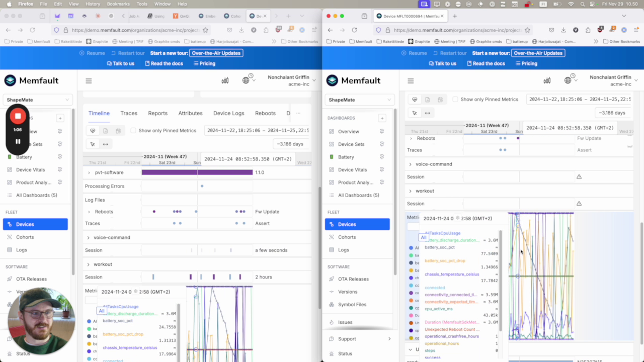Stop the screen recording with red button
The width and height of the screenshot is (644, 362).
(x=18, y=116)
